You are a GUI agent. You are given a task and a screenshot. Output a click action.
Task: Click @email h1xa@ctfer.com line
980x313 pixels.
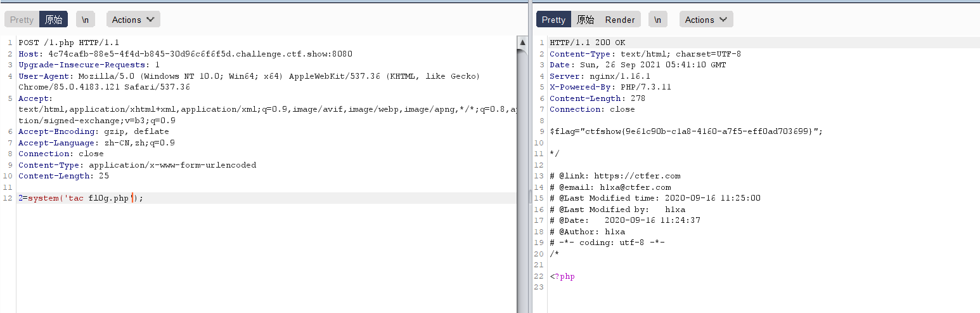click(610, 187)
